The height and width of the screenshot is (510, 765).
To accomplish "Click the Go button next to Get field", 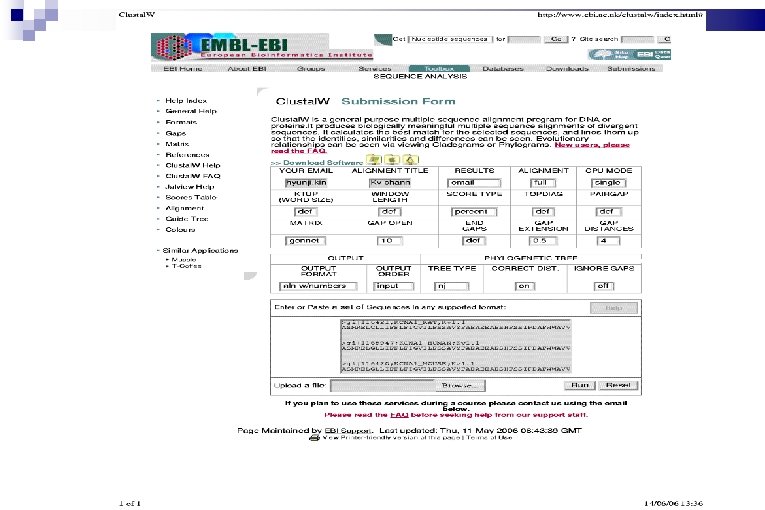I will point(556,39).
